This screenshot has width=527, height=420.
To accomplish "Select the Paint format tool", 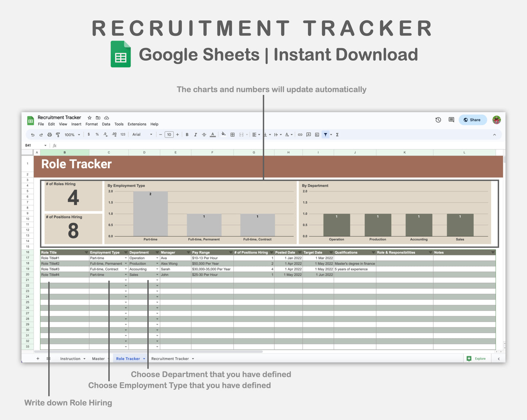I will coord(58,135).
